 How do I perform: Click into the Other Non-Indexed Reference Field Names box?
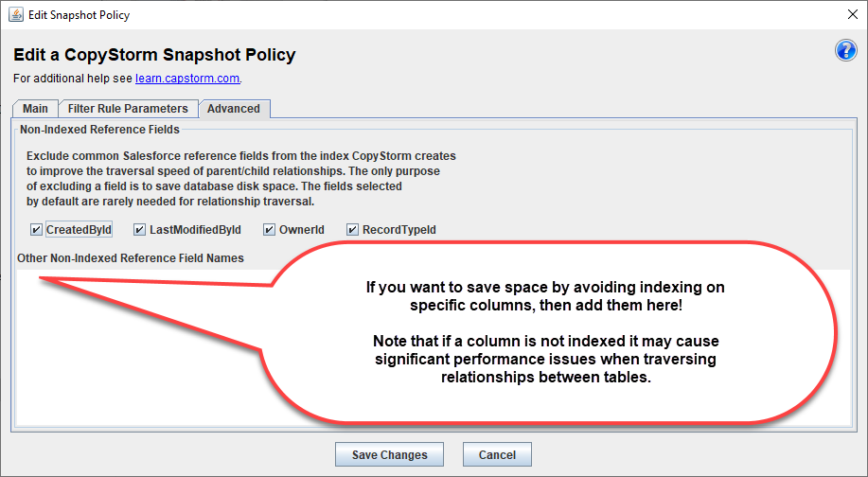(434, 347)
